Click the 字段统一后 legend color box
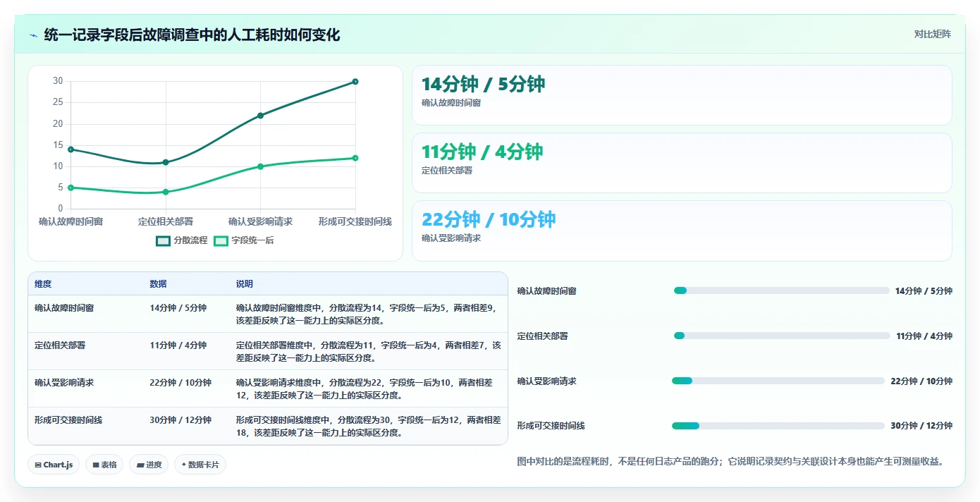Screen dimensions: 980x502 (221, 240)
